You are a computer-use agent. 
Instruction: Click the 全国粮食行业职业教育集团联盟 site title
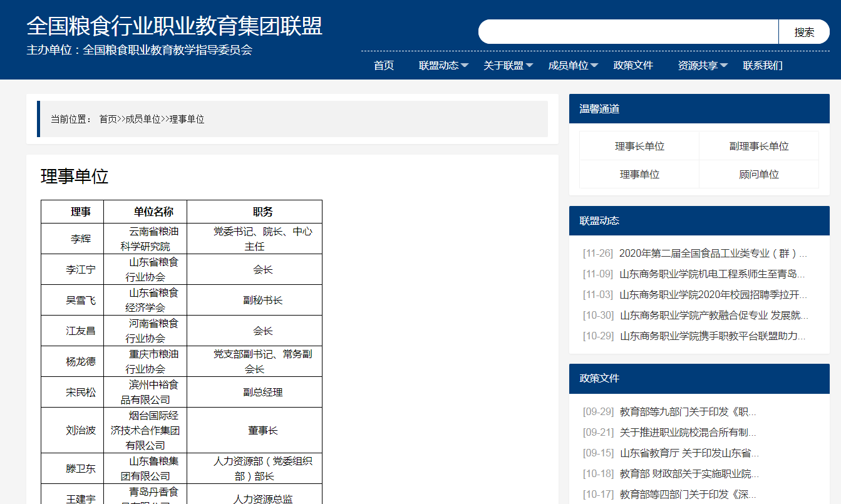point(174,26)
